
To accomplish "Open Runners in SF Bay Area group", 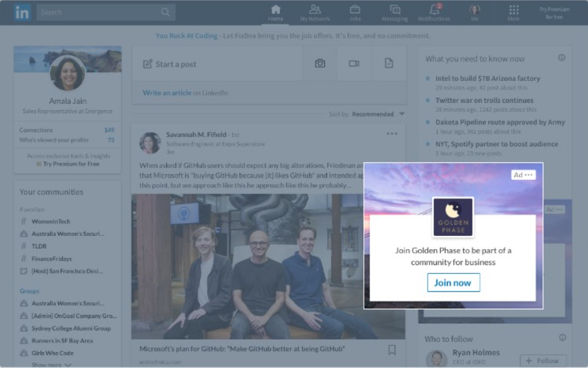I will [x=62, y=341].
